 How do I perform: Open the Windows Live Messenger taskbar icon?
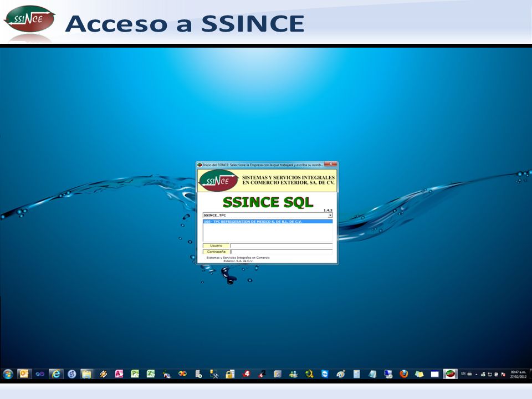point(293,374)
